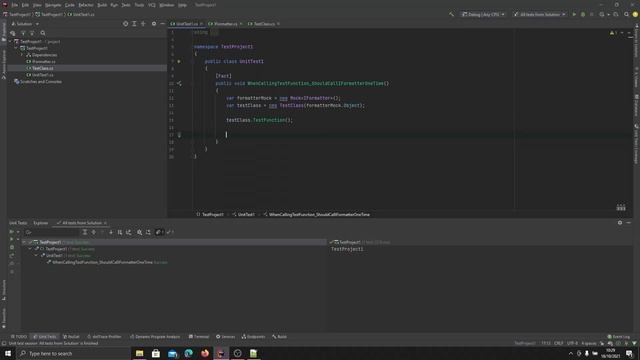Click the locate/select opened file target icon

tap(125, 24)
